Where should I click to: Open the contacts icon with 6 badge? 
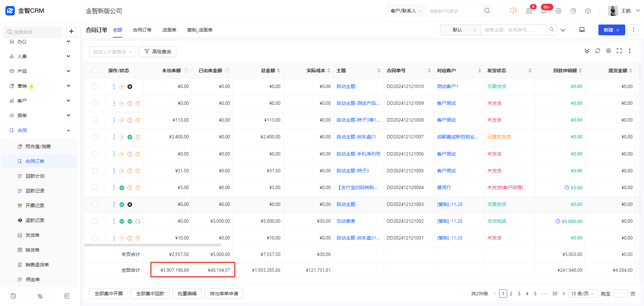pos(529,11)
